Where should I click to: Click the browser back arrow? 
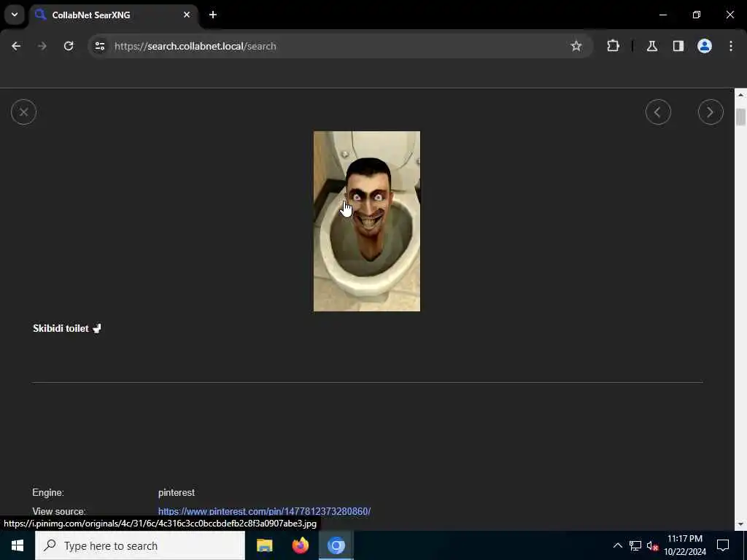tap(16, 46)
